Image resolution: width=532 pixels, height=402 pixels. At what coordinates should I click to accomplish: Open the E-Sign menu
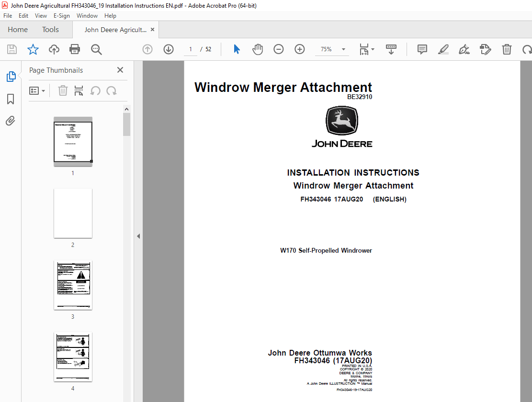tap(61, 16)
